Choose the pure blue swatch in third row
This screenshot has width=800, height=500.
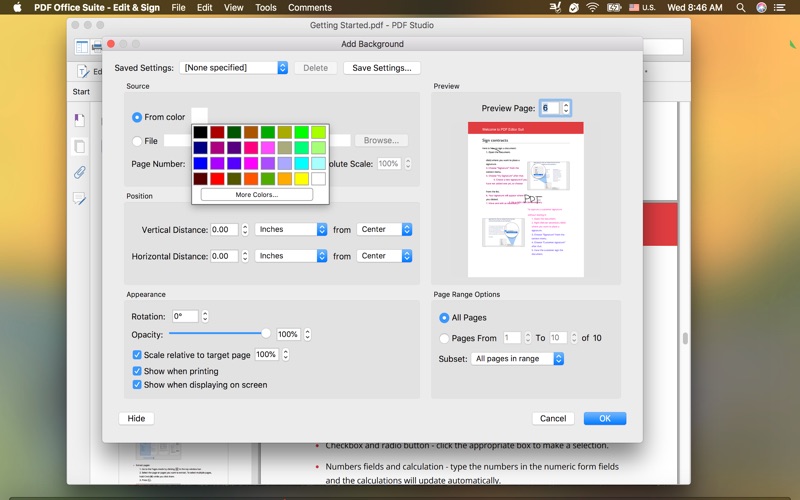201,163
